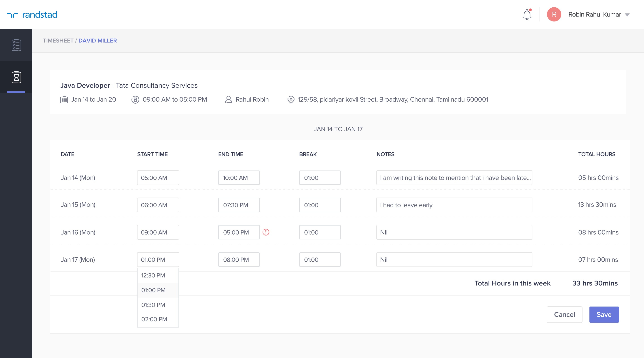The width and height of the screenshot is (644, 358).
Task: Click the Nil notes field for Jan 16
Action: (454, 232)
